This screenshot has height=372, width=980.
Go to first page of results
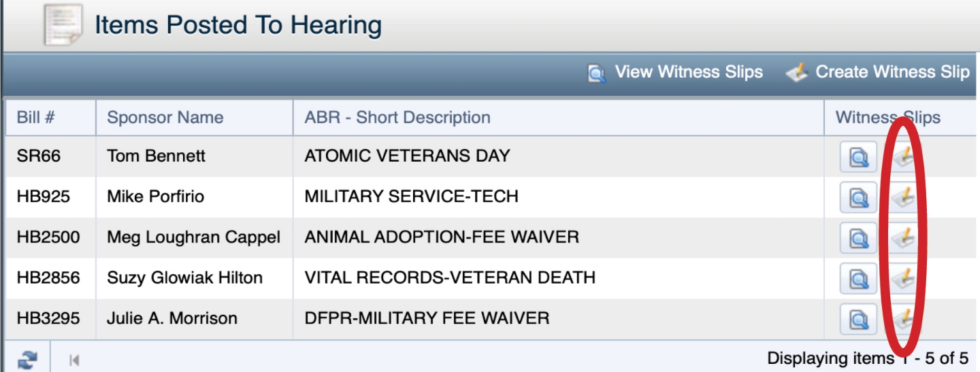[x=73, y=360]
